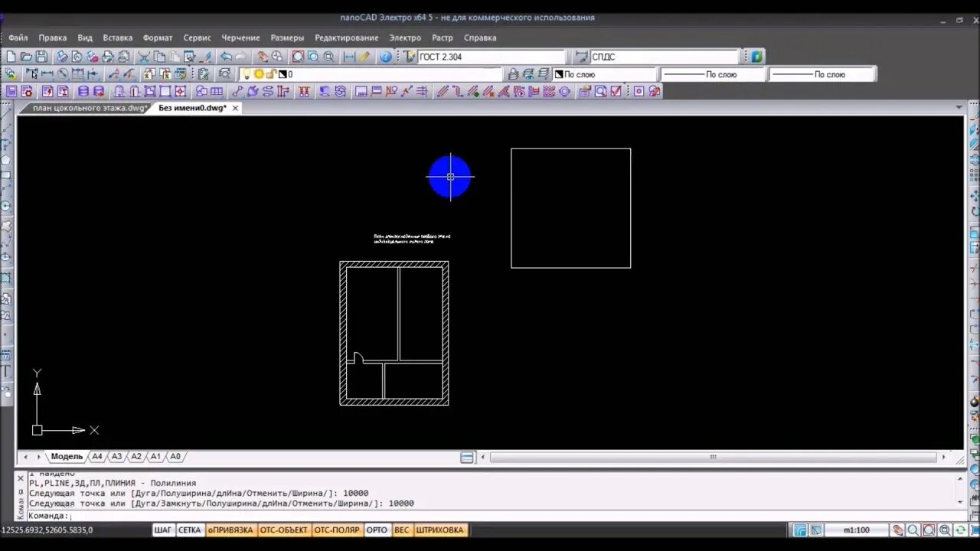
Task: Toggle ШТРИХОВКА hatch display
Action: click(440, 530)
